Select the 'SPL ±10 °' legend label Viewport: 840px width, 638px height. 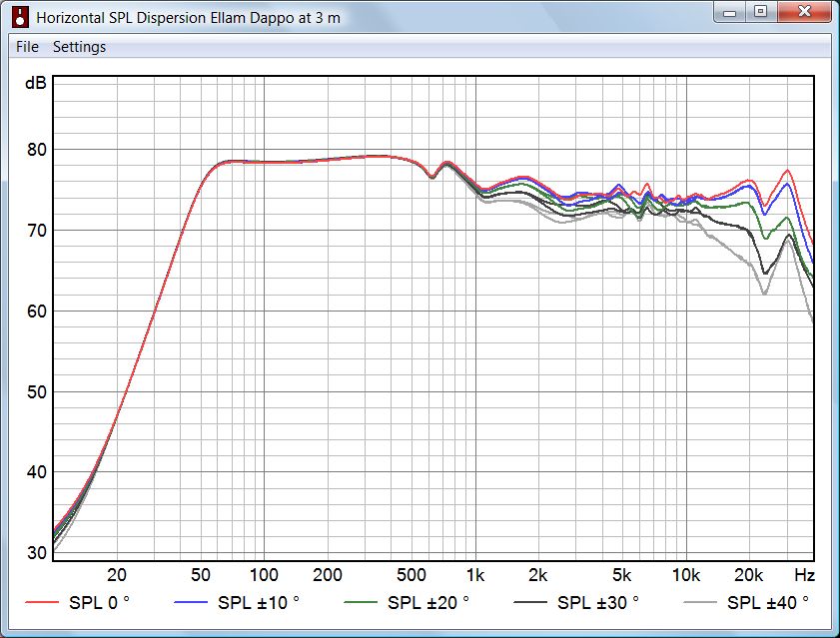[x=259, y=603]
